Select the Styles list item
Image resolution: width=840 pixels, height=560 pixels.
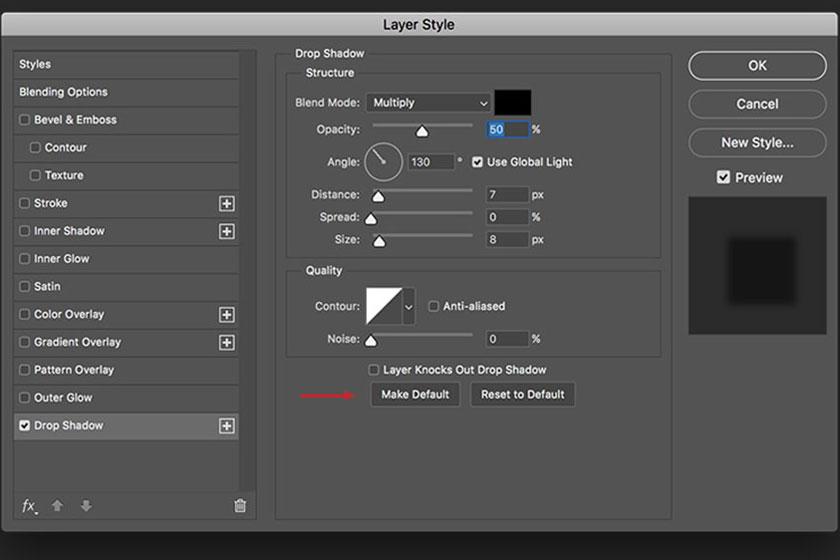click(x=126, y=64)
